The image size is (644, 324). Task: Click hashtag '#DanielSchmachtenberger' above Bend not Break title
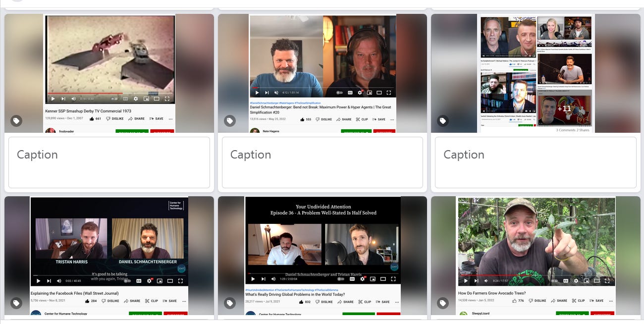click(264, 103)
